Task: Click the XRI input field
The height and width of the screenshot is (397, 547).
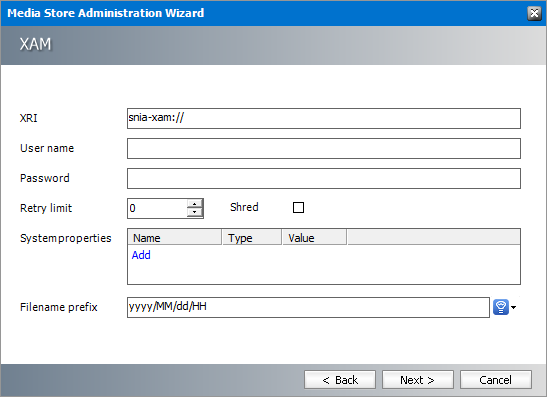Action: click(x=324, y=118)
